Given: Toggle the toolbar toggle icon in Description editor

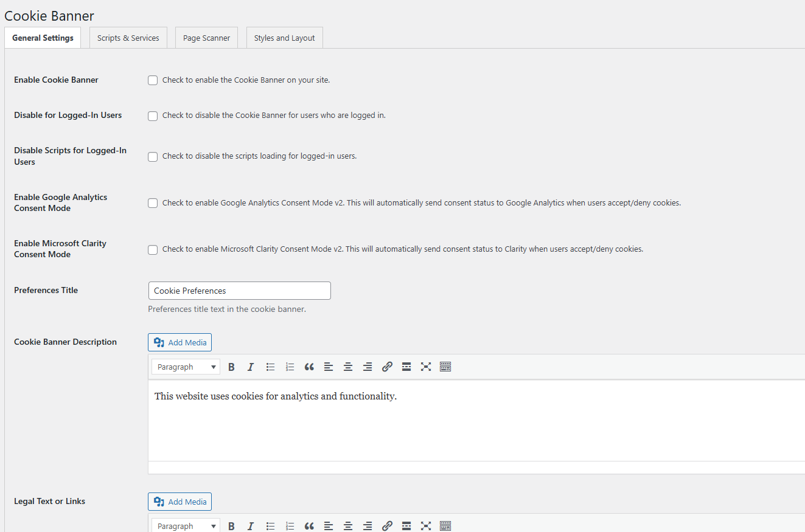Looking at the screenshot, I should (x=445, y=367).
